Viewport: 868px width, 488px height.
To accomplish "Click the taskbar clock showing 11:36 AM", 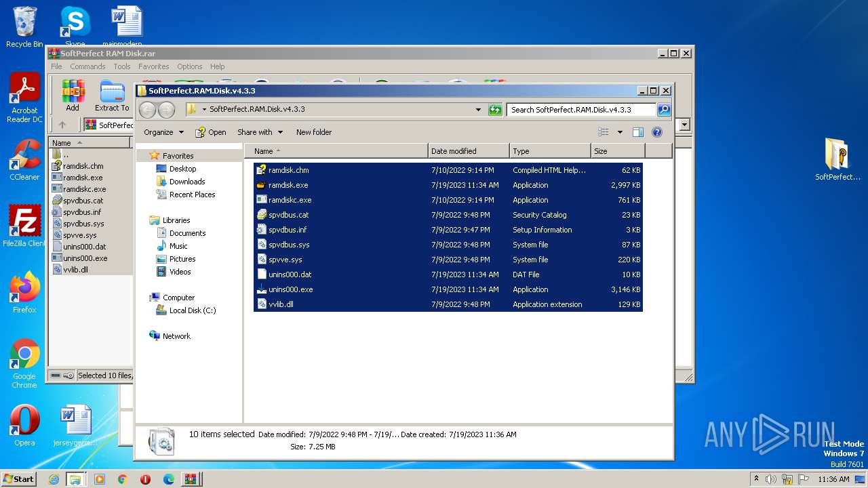I will click(x=833, y=479).
